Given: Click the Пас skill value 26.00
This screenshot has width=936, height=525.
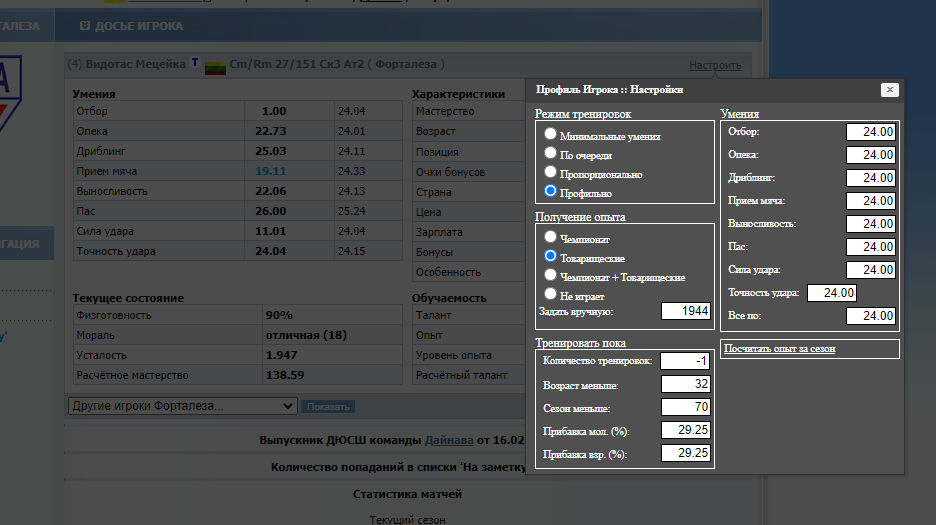Looking at the screenshot, I should 270,211.
